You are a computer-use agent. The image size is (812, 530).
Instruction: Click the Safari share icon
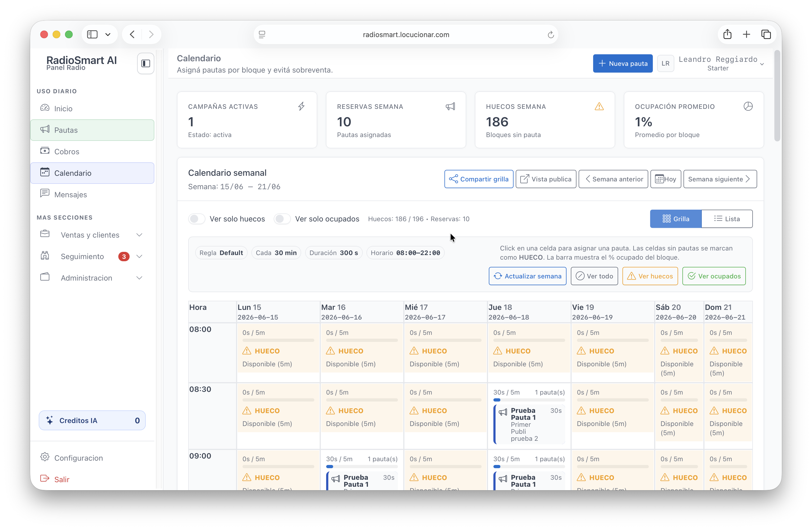(x=727, y=34)
